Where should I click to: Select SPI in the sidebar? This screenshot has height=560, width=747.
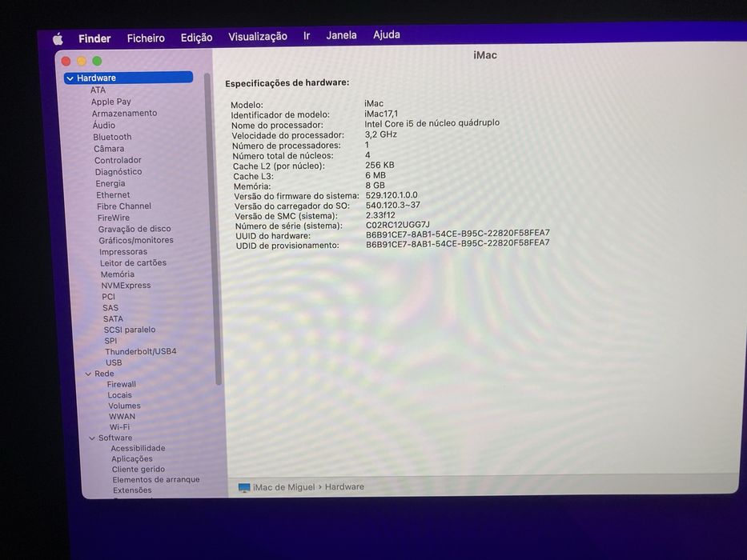(110, 341)
